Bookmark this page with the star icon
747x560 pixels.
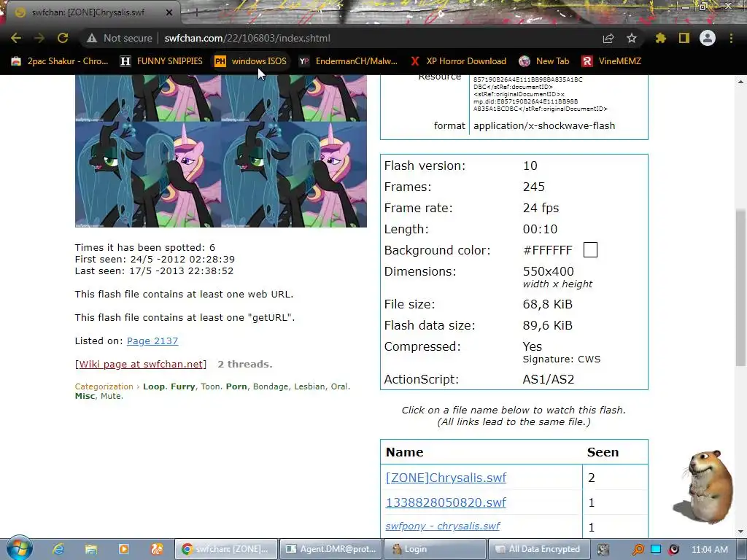coord(631,38)
